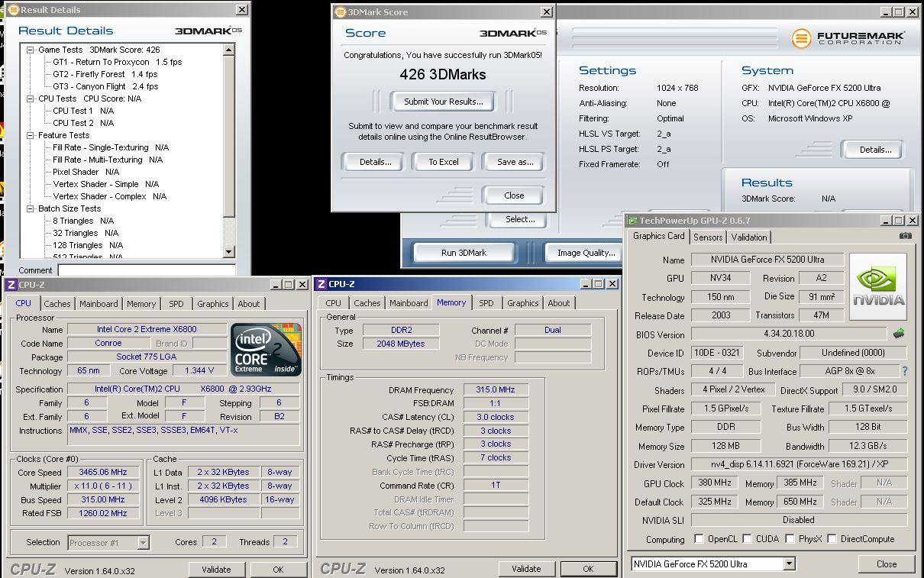Click the Comment input field
This screenshot has width=924, height=578.
click(x=147, y=270)
